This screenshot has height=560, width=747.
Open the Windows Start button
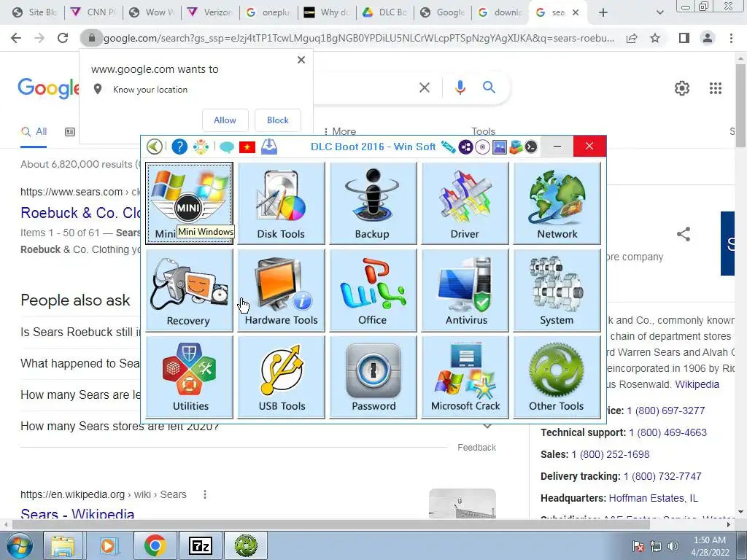(20, 545)
